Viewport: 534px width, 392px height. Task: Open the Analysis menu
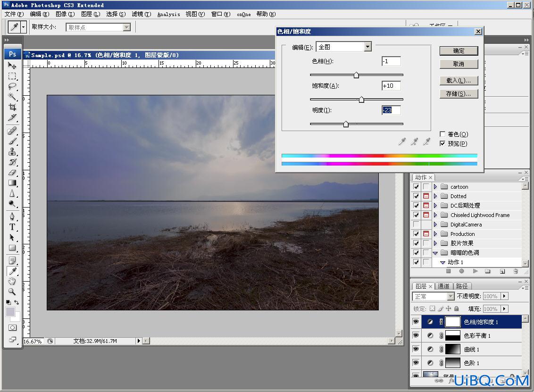tap(168, 14)
